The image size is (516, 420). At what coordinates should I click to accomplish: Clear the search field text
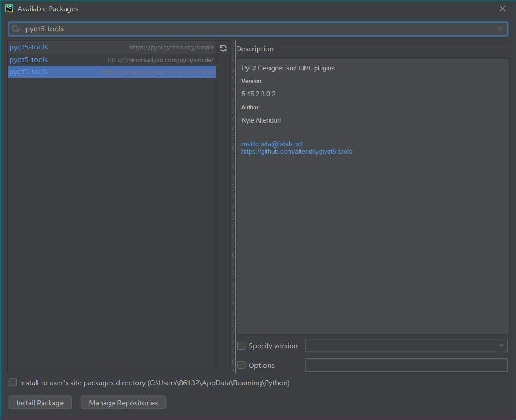pos(499,29)
